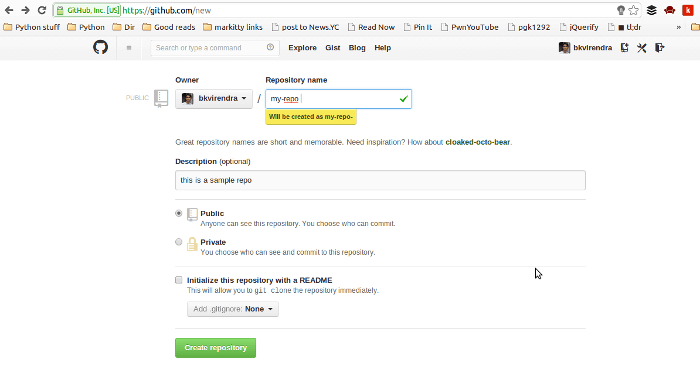
Task: Click the GitHub Octocat logo
Action: pyautogui.click(x=100, y=47)
